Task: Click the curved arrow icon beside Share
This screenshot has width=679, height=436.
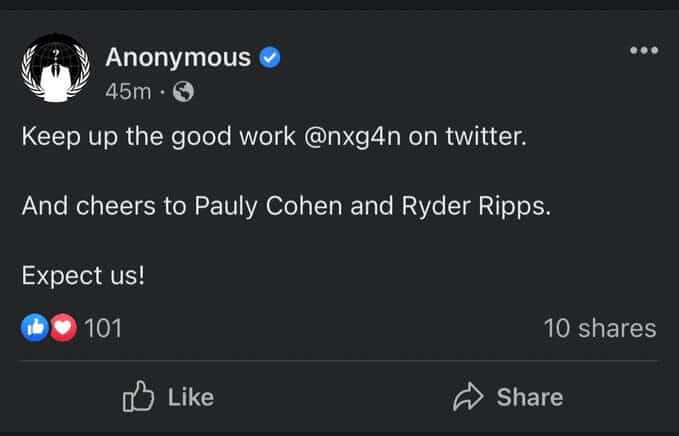Action: coord(468,396)
